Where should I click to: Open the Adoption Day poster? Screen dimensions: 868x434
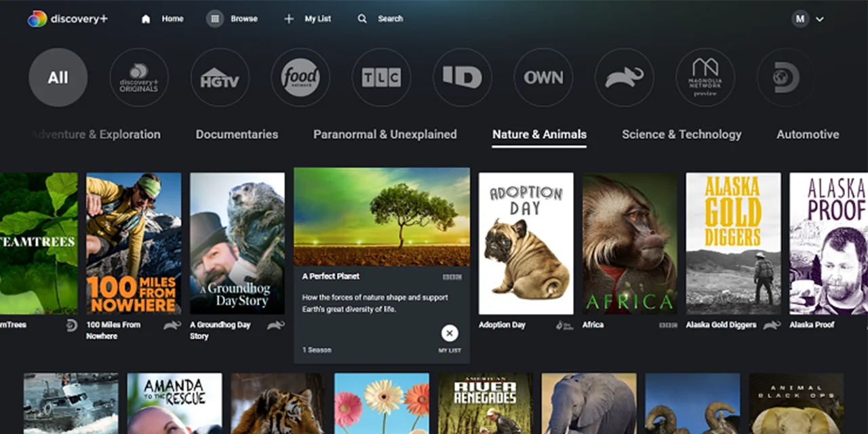point(526,243)
